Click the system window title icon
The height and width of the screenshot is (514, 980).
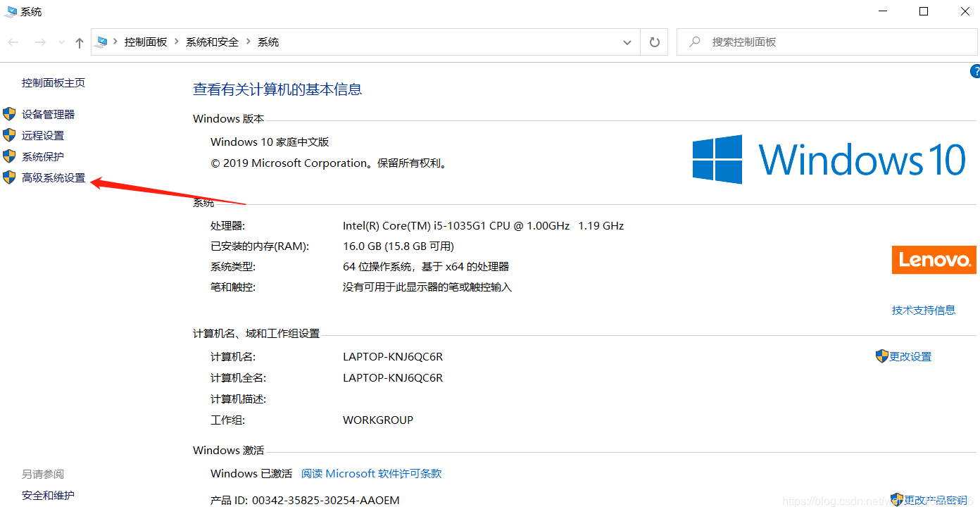click(11, 11)
